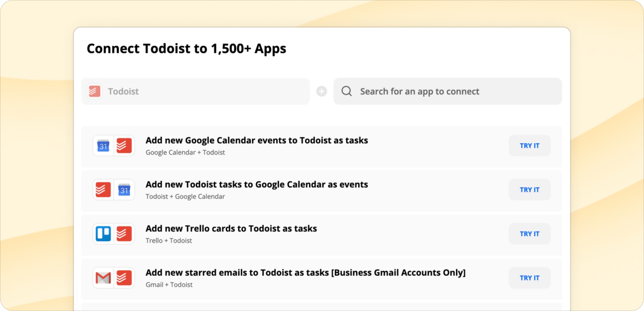This screenshot has height=311, width=644.
Task: Click the Todoist logo in the left app field
Action: point(95,91)
